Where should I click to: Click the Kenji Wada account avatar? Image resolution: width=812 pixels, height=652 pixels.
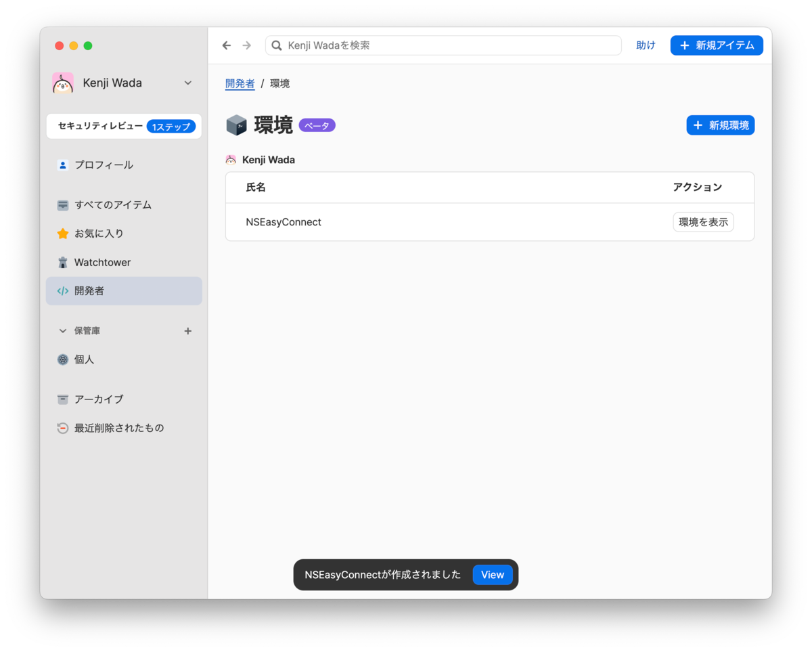click(x=63, y=83)
